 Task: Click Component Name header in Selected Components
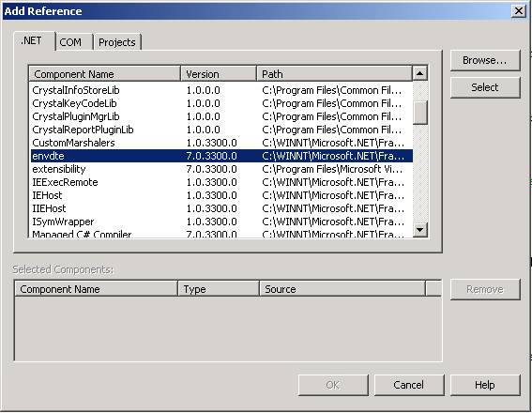click(97, 289)
